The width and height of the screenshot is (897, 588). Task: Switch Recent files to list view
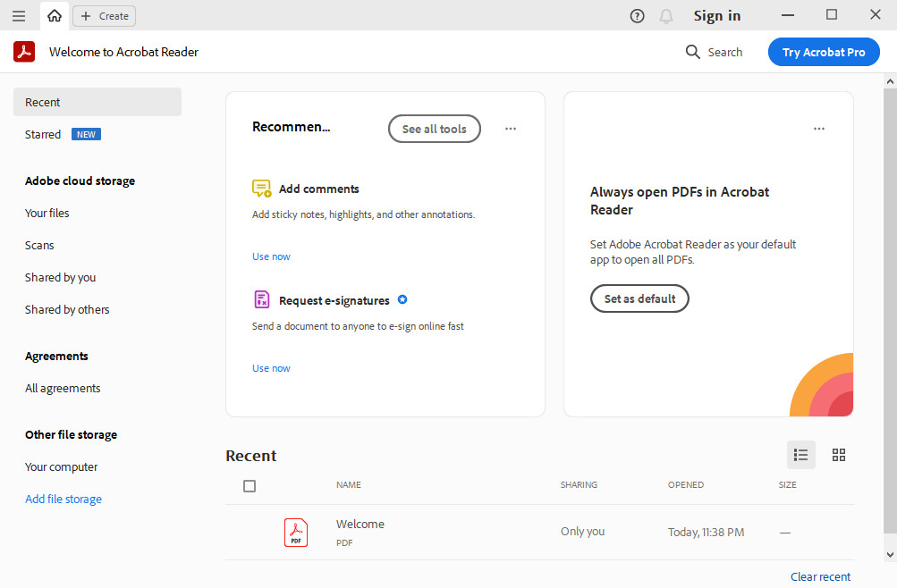[801, 455]
